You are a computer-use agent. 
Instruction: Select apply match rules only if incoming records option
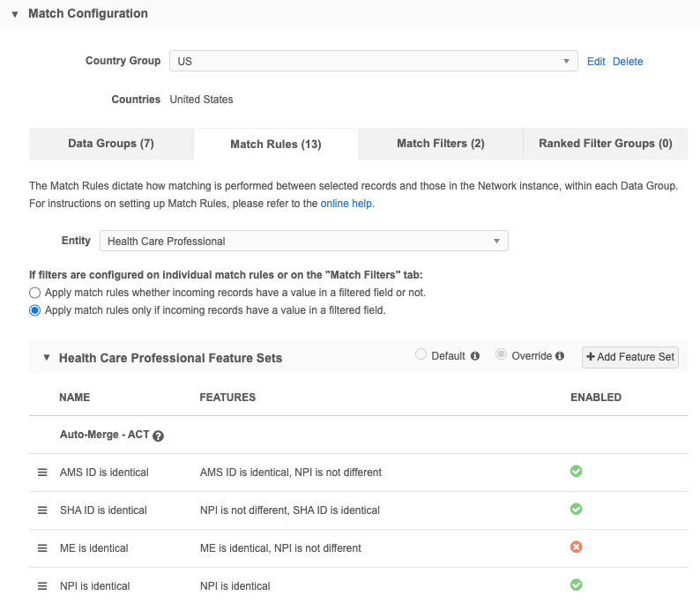tap(35, 310)
